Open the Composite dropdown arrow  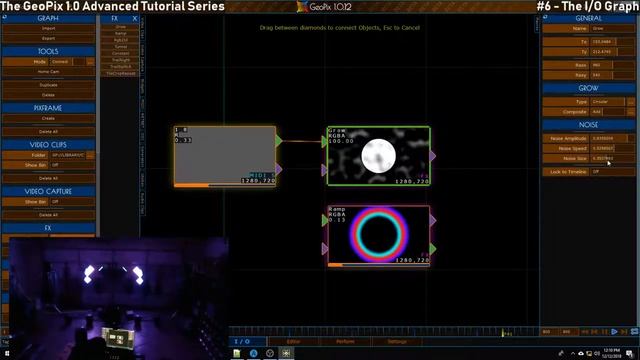631,111
